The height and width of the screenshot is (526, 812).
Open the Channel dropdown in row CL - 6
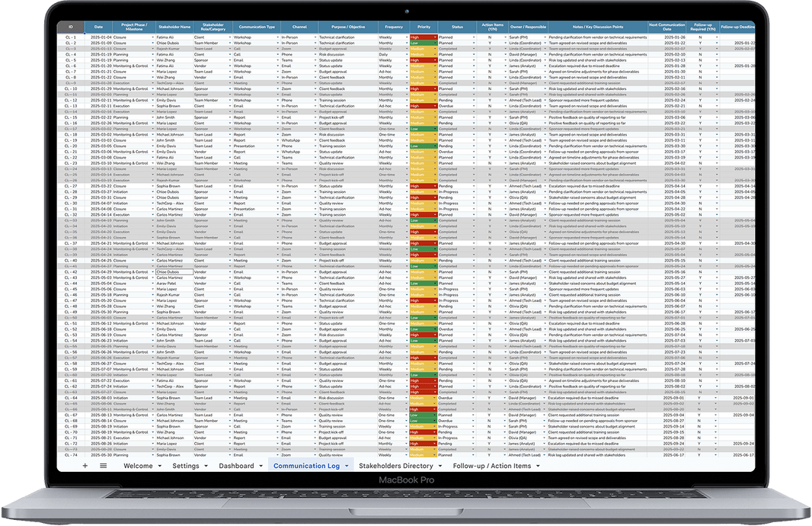pos(315,66)
